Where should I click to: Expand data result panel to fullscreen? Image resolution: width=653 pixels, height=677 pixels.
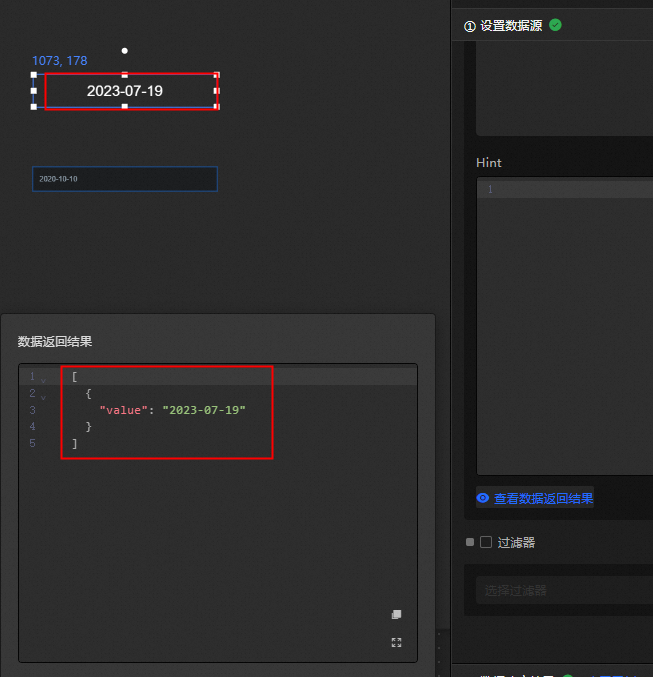(x=396, y=642)
